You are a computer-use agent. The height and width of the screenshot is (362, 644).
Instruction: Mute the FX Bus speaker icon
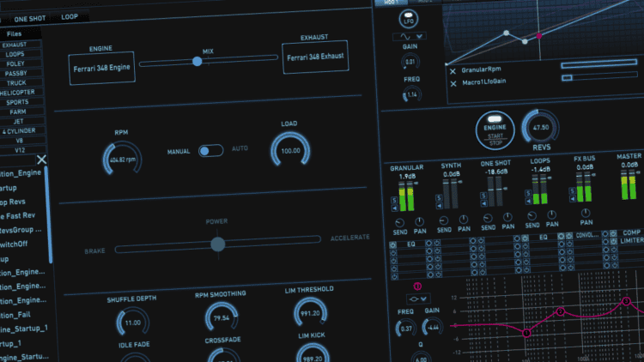pos(572,199)
